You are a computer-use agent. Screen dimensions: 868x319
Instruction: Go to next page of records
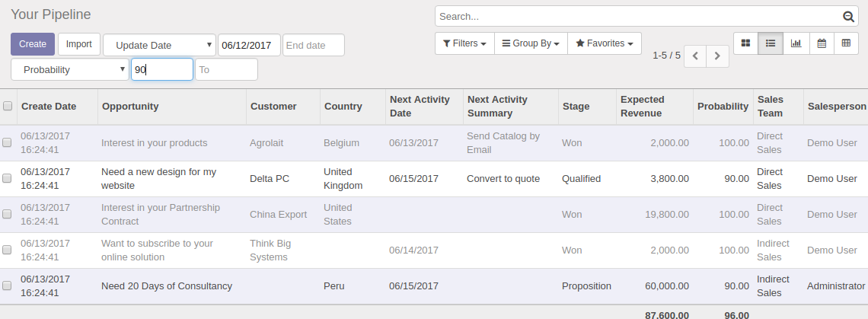(x=717, y=56)
